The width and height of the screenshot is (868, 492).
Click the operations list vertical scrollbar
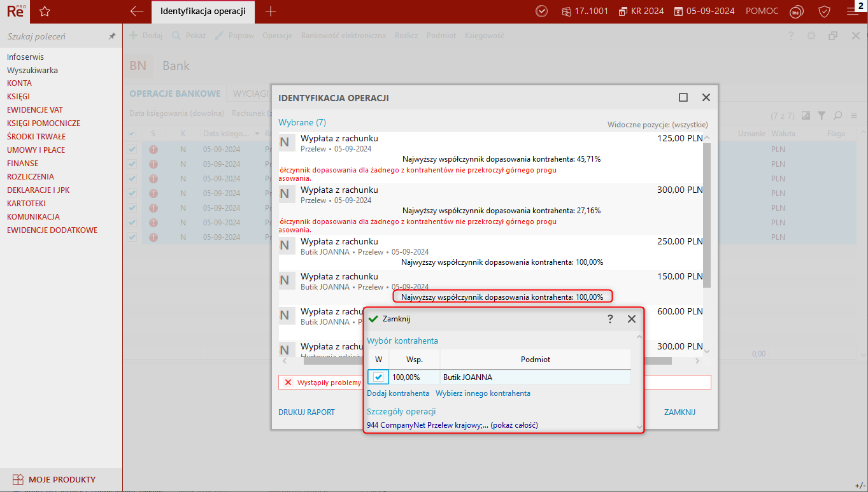click(706, 216)
